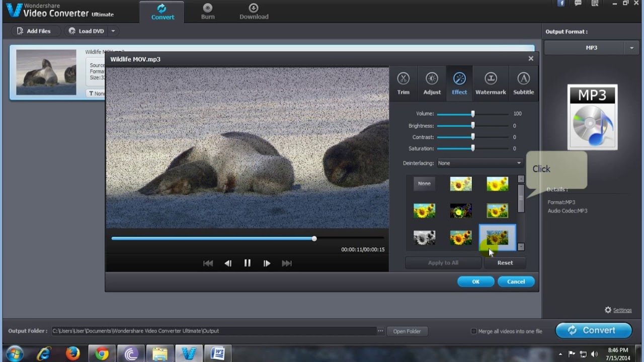The height and width of the screenshot is (362, 644).
Task: Click the Apply to All button
Action: click(443, 263)
